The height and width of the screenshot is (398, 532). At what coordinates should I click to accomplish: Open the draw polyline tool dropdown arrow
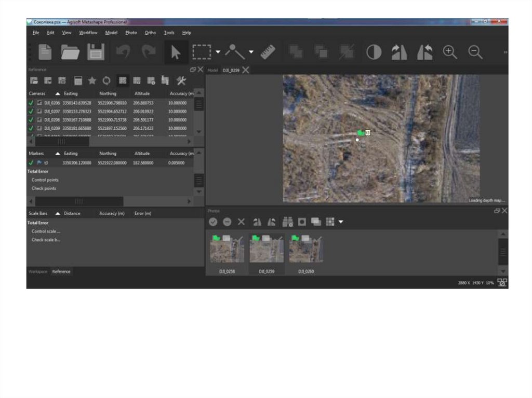[x=251, y=52]
